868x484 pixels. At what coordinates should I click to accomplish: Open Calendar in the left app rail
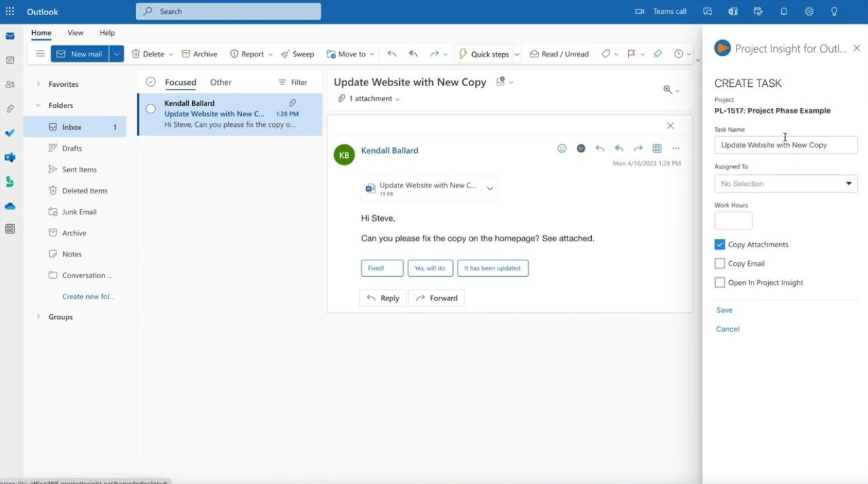[10, 60]
